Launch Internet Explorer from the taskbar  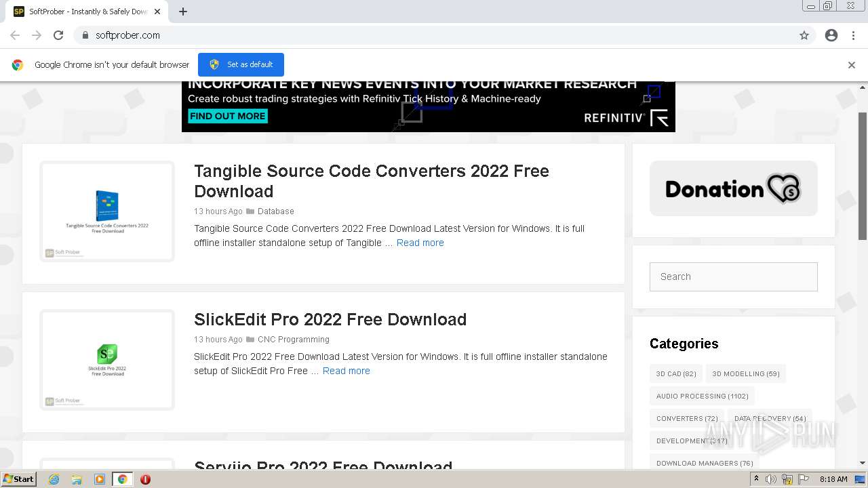click(x=54, y=479)
